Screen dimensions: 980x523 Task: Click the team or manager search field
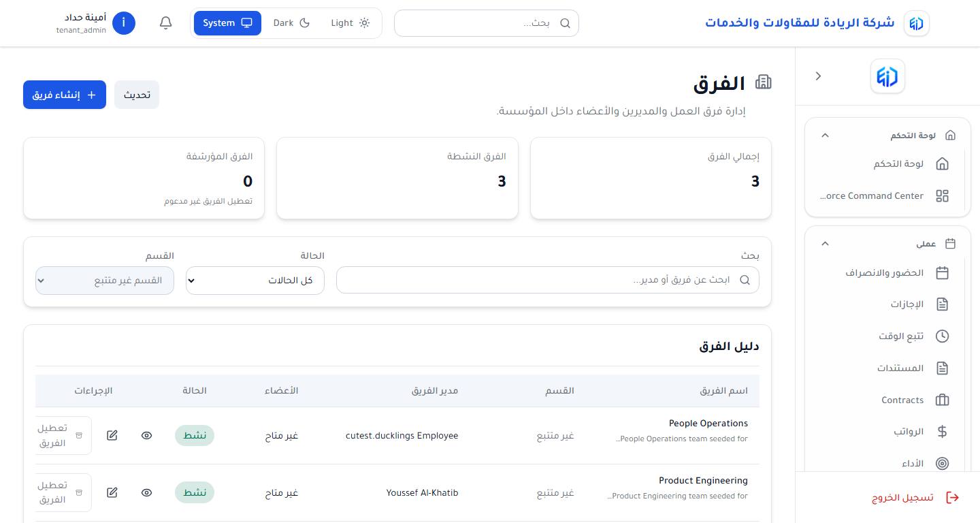(x=548, y=281)
